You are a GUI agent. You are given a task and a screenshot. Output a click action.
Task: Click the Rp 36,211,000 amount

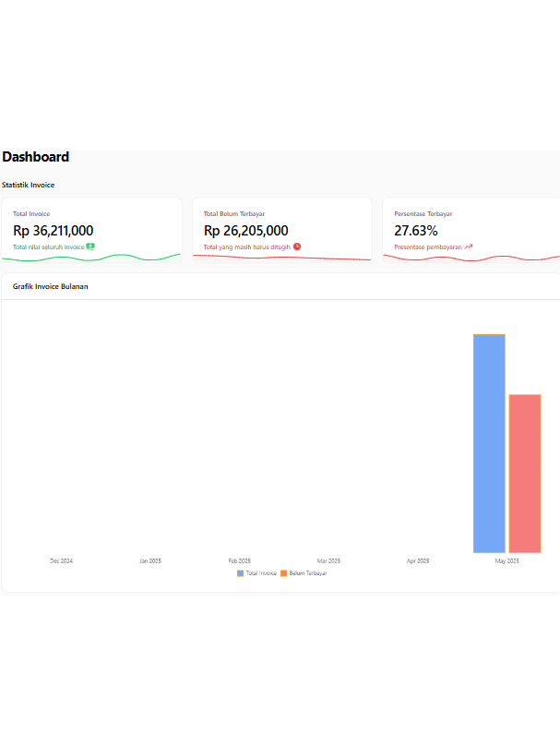point(54,231)
